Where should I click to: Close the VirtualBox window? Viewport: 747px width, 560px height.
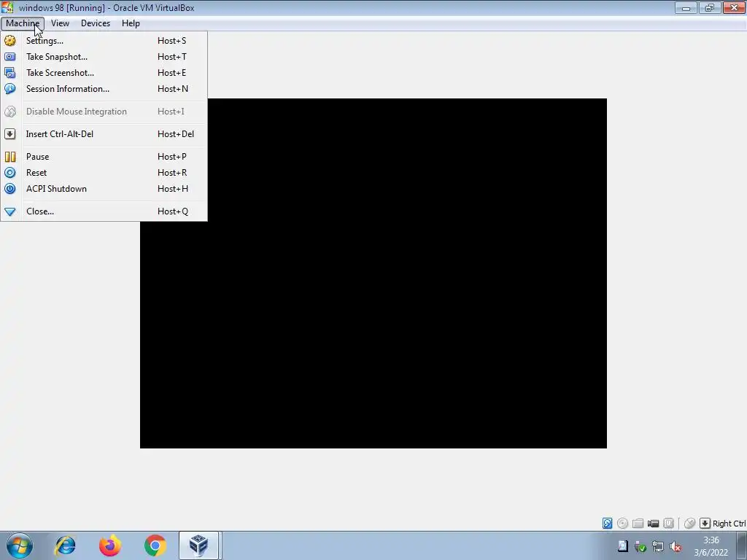coord(734,7)
